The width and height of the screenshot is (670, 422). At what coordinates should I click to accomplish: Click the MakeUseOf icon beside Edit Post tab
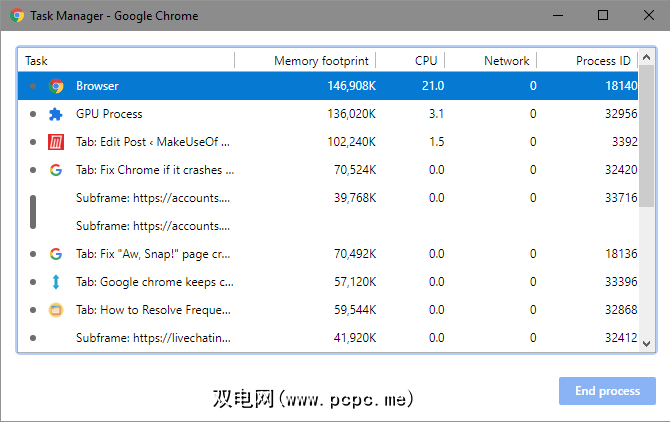(56, 142)
